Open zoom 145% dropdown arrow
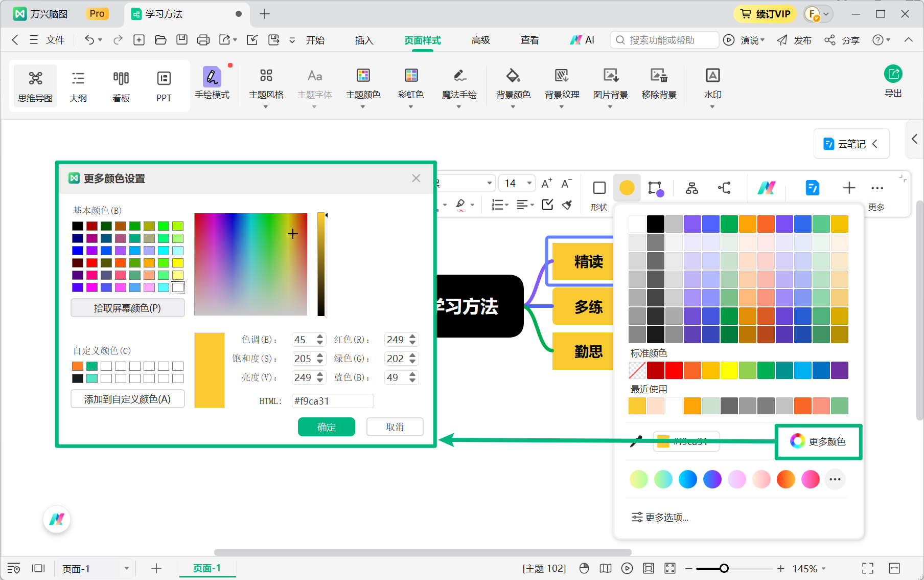 coord(824,568)
